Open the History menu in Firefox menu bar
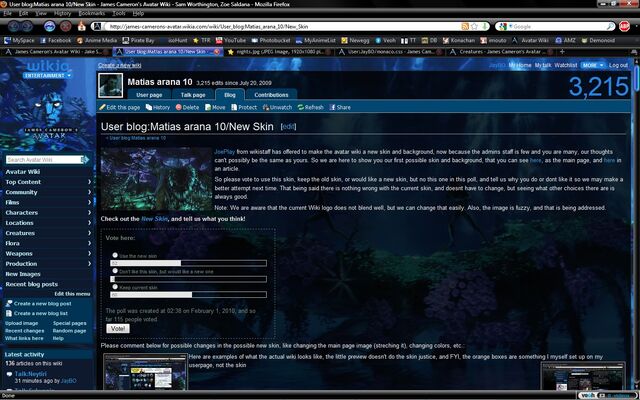The width and height of the screenshot is (640, 400). point(62,13)
